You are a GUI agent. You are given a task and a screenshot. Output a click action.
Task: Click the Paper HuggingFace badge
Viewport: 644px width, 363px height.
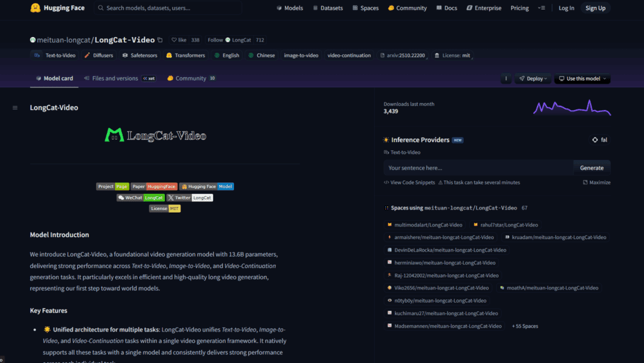pyautogui.click(x=154, y=186)
